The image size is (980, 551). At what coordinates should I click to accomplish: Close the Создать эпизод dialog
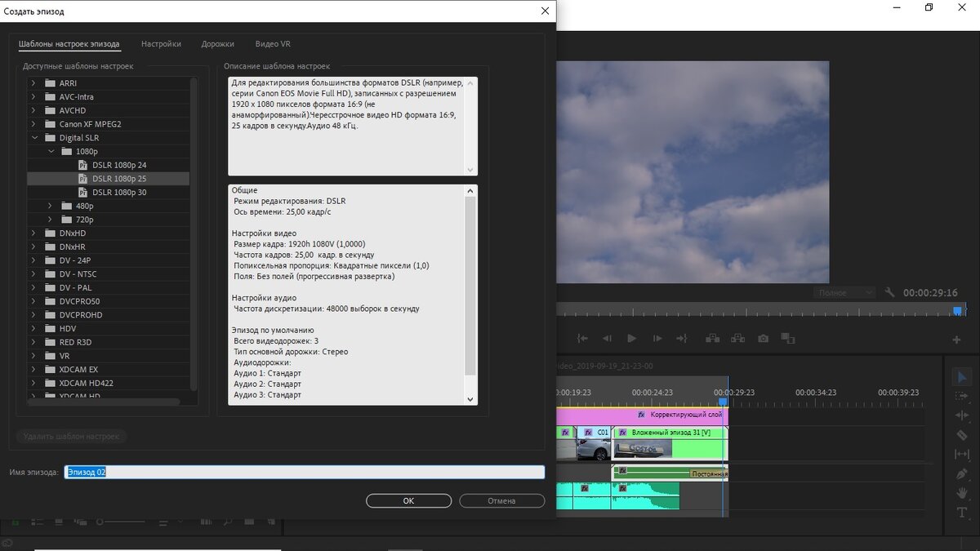[545, 11]
